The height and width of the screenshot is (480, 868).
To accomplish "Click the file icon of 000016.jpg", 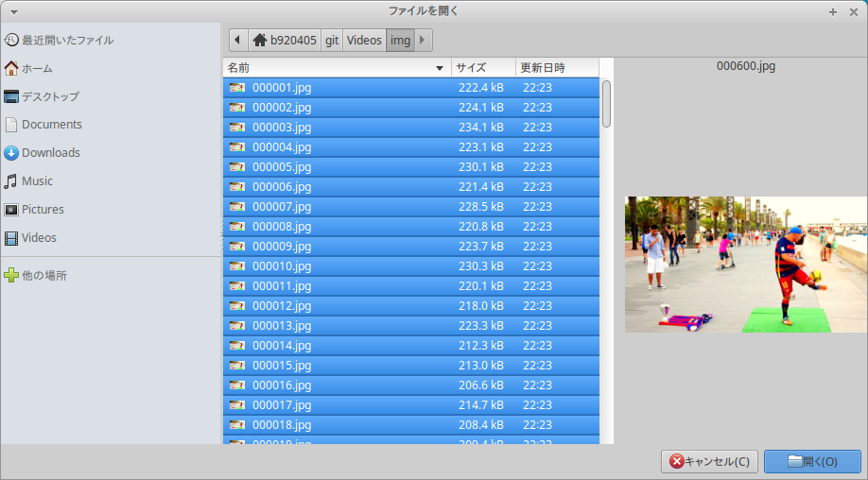I will 237,385.
